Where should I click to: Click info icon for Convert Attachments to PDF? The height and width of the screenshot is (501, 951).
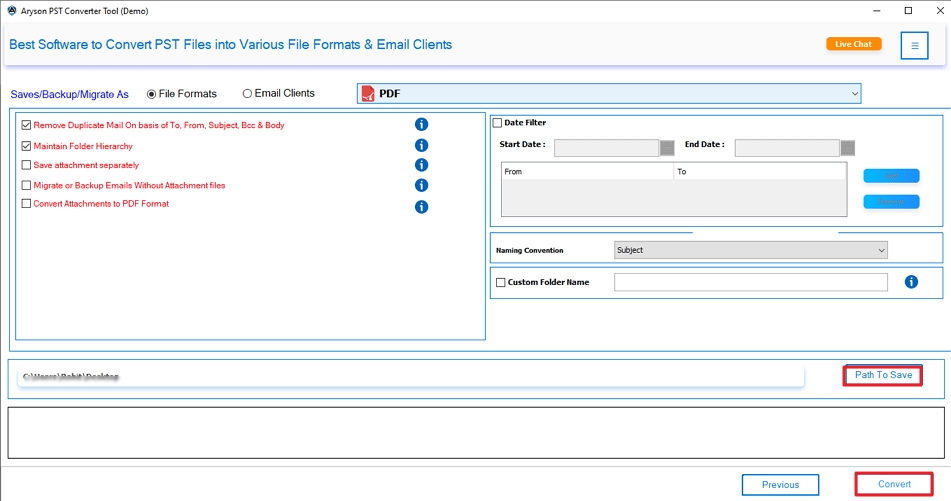(x=422, y=207)
